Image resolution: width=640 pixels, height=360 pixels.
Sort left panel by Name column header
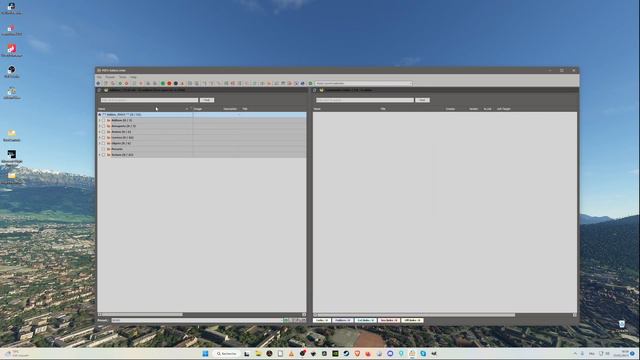click(x=102, y=109)
